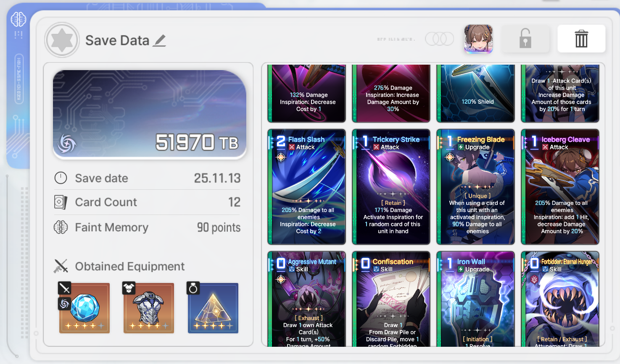Click the armor slot icon on armor equipment
620x364 pixels.
point(129,288)
